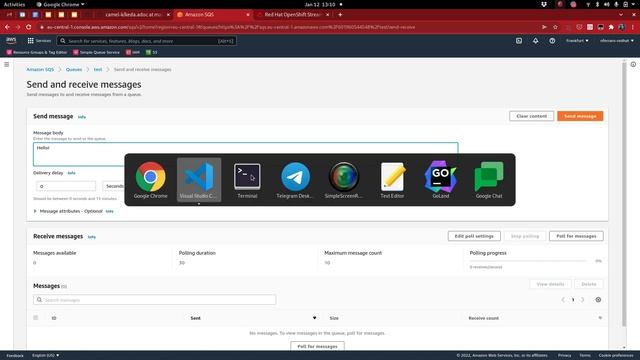Reload the page in Chrome
Image resolution: width=640 pixels, height=360 pixels.
coord(29,27)
